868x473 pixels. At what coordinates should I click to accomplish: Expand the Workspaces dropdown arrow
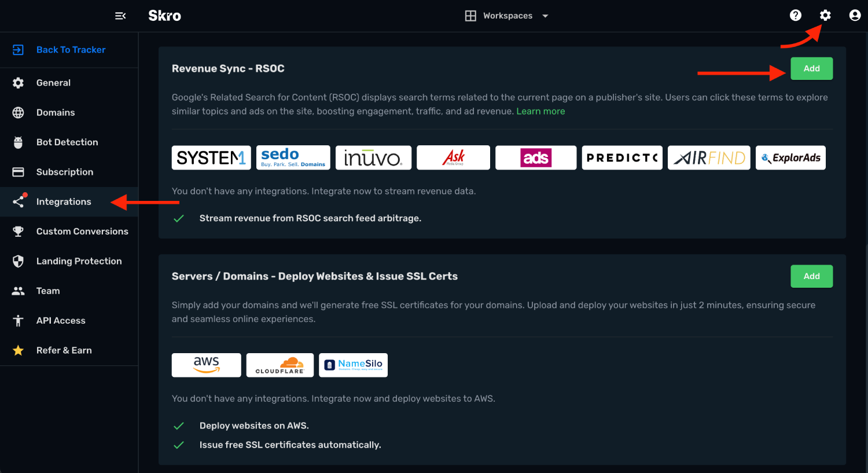point(545,16)
